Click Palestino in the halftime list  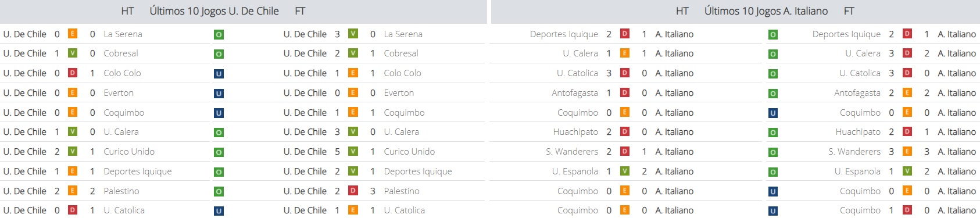(121, 191)
